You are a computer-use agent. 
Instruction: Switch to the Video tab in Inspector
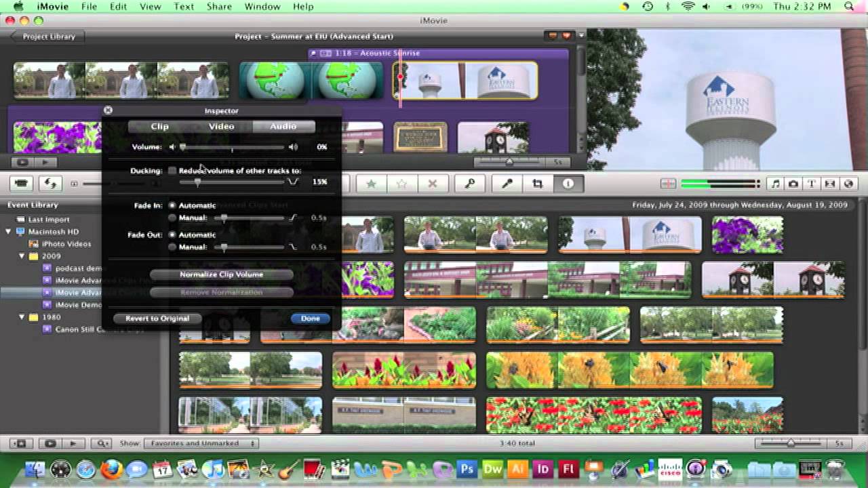pos(222,127)
